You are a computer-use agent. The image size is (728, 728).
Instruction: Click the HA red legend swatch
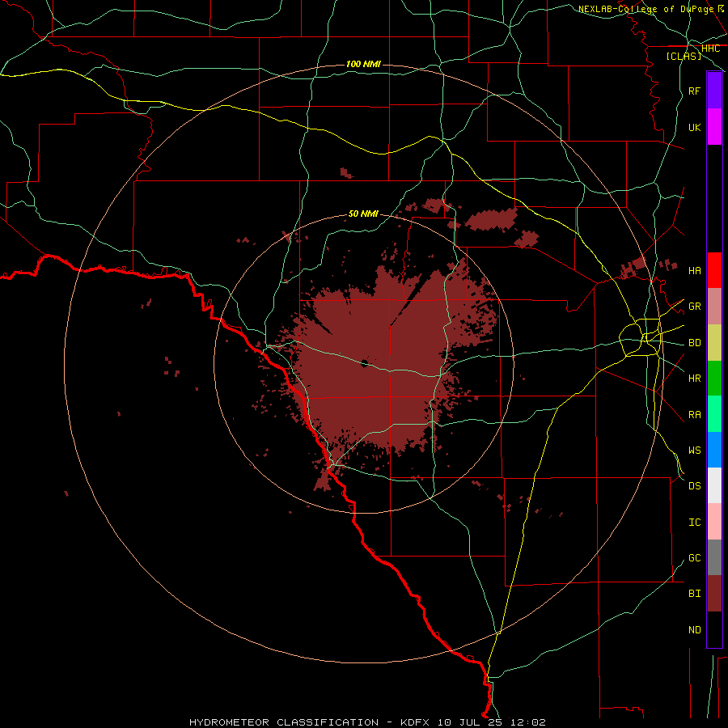[x=714, y=270]
